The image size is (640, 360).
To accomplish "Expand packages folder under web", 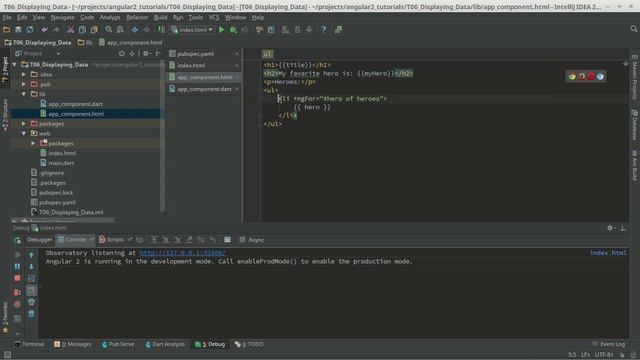I will point(33,143).
